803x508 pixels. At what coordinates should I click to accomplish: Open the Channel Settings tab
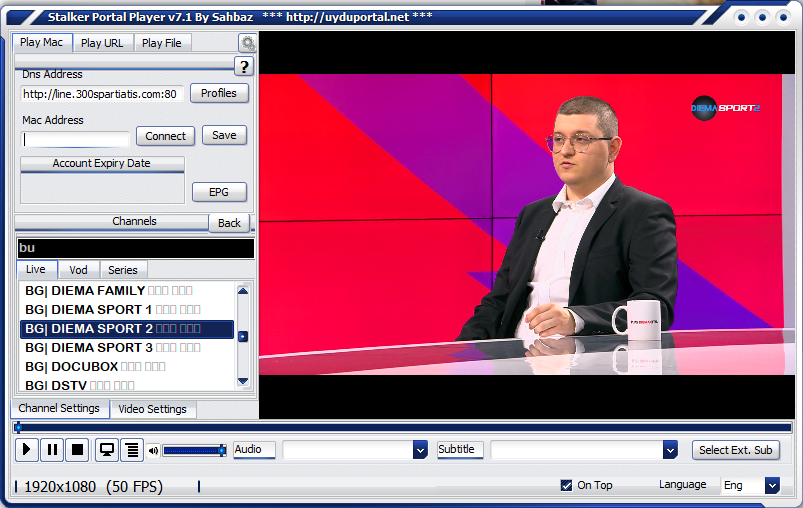pyautogui.click(x=59, y=408)
